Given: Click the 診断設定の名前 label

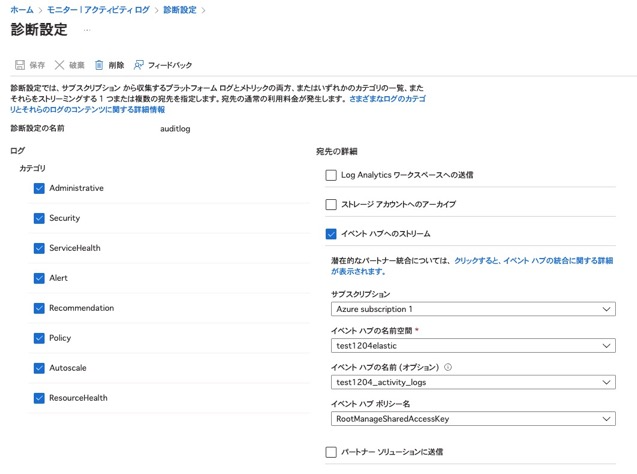Looking at the screenshot, I should (x=37, y=128).
